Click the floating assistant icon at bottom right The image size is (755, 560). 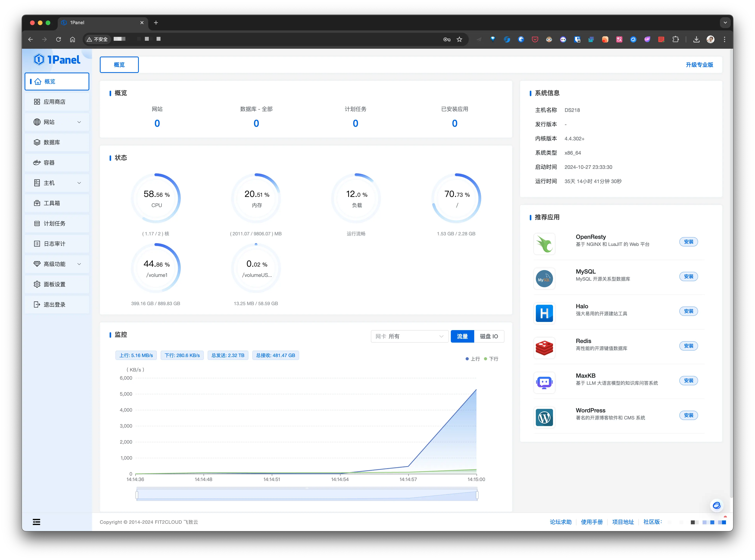[x=716, y=505]
